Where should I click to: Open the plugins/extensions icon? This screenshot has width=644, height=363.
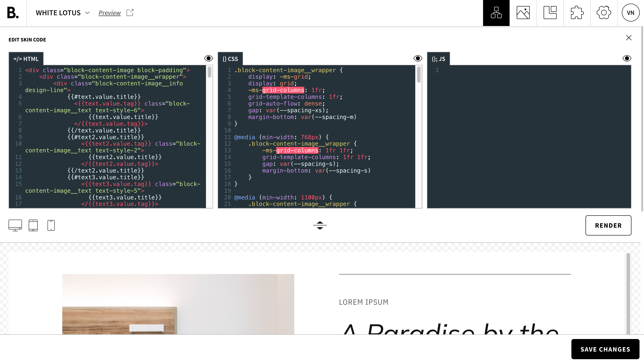click(577, 13)
